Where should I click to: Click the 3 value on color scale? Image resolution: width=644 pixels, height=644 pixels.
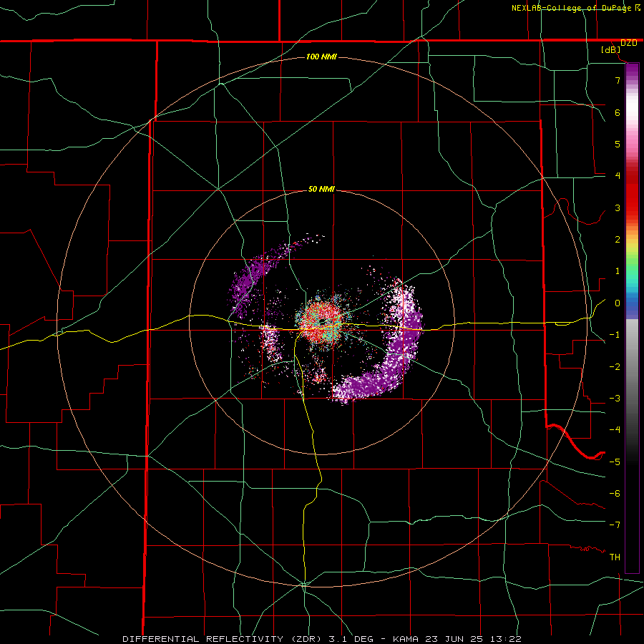(x=618, y=208)
